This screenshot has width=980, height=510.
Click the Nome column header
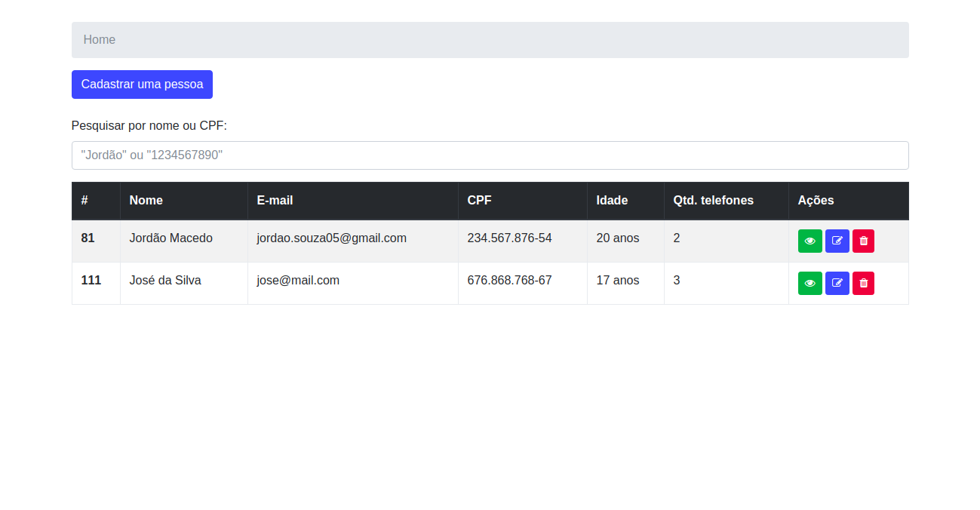[x=146, y=201]
